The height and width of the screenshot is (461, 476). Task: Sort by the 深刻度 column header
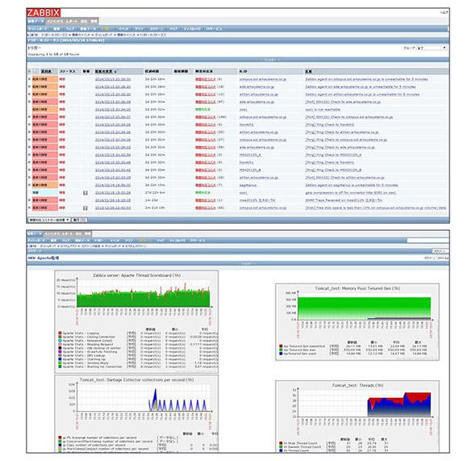[46, 71]
